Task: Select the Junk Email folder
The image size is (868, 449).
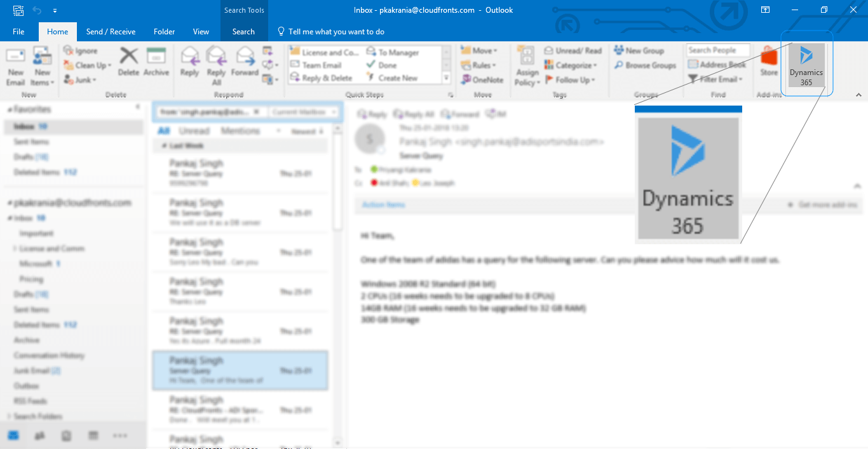Action: [37, 371]
